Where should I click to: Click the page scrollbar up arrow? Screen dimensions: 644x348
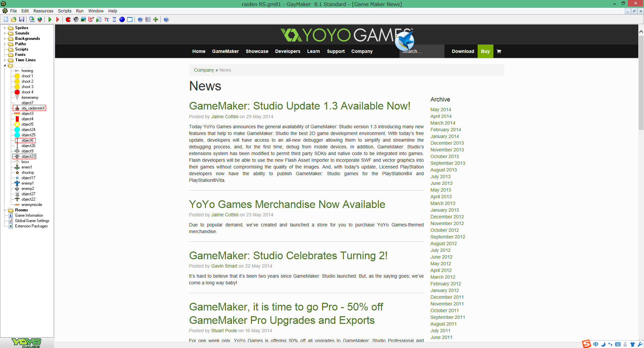641,32
